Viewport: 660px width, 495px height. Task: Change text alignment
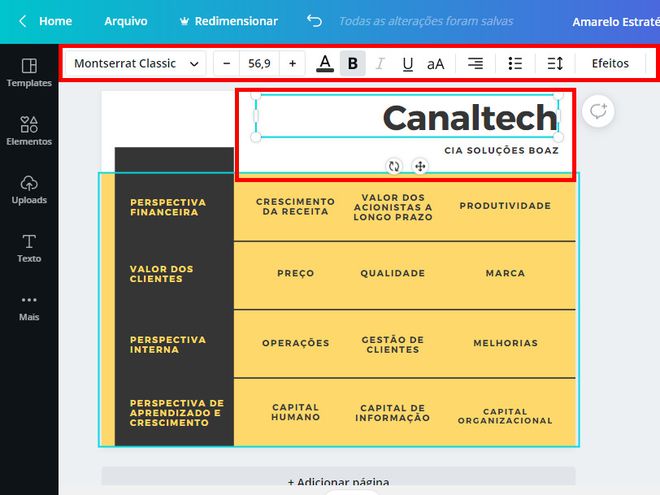click(x=475, y=64)
